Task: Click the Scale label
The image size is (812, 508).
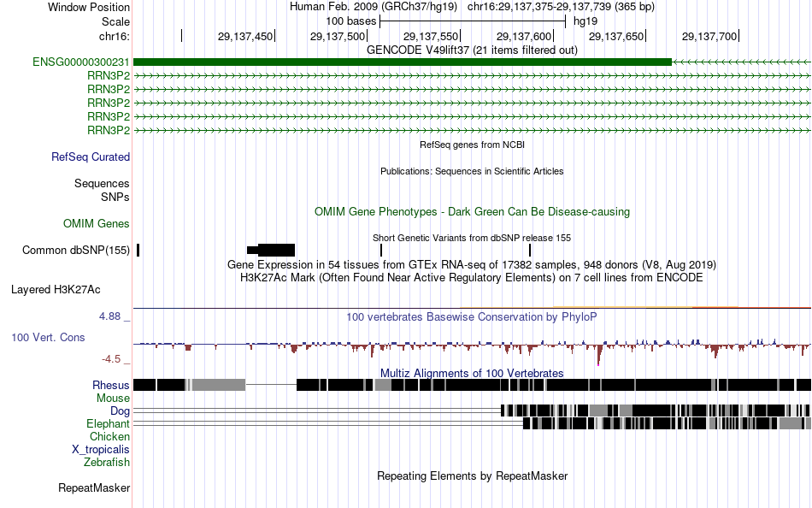Action: click(115, 21)
